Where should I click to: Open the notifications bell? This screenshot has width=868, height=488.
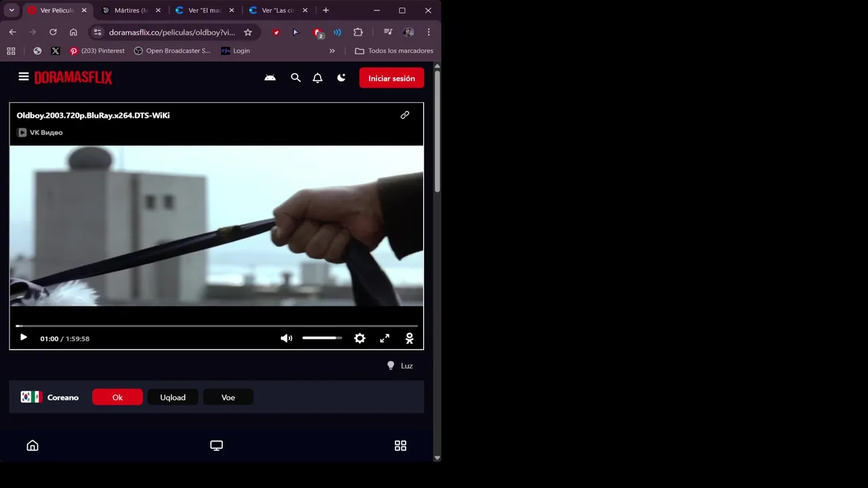click(317, 78)
